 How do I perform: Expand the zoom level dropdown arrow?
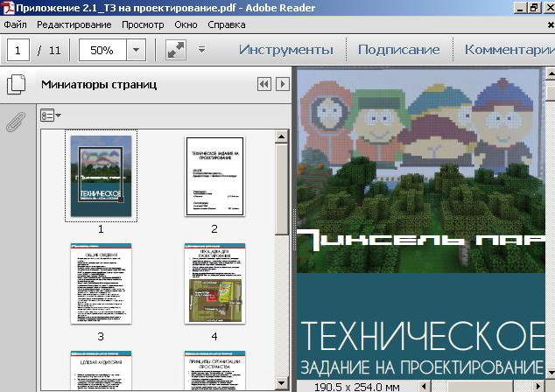click(136, 50)
